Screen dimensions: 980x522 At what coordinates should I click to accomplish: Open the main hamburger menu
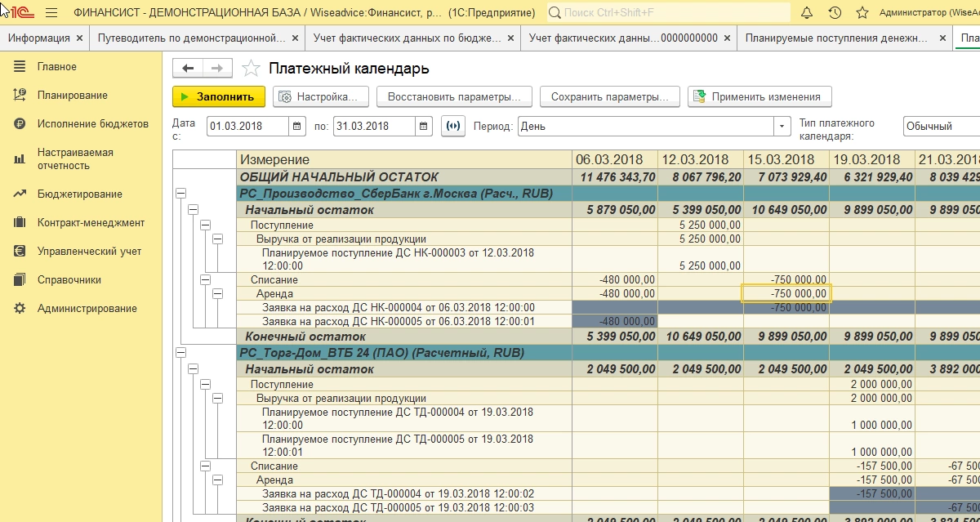(x=51, y=13)
